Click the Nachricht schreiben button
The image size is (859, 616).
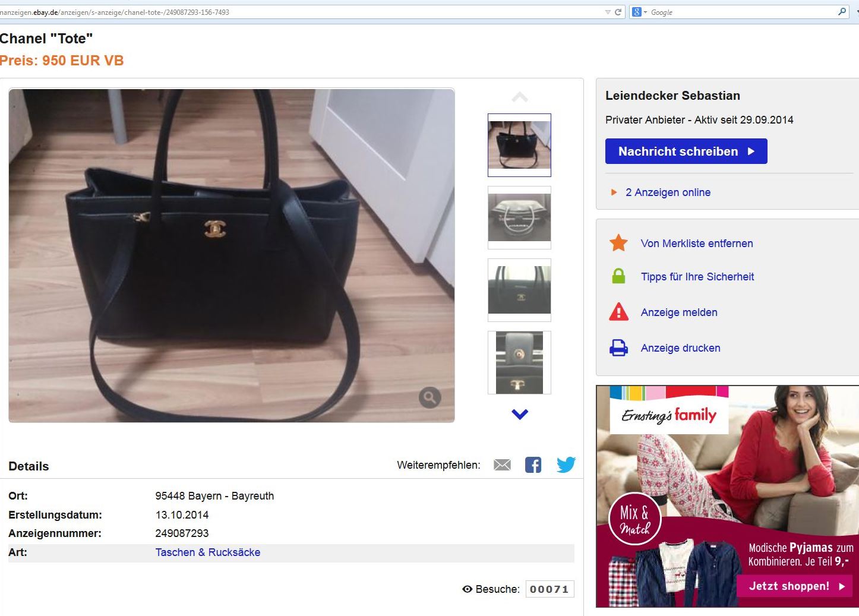pyautogui.click(x=686, y=151)
